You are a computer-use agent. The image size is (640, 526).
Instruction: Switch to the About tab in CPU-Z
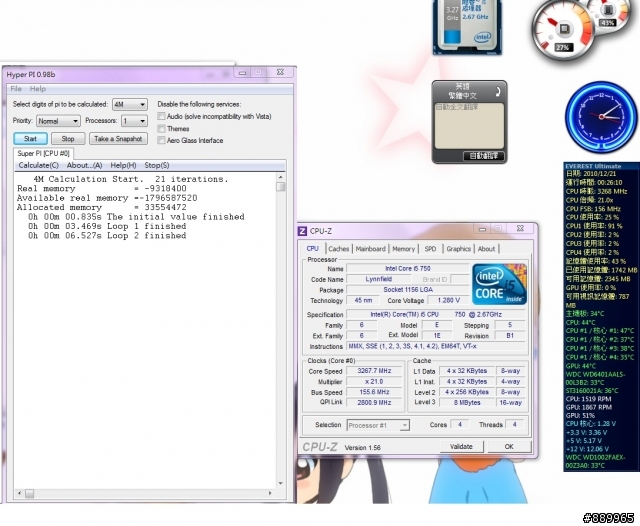[486, 249]
